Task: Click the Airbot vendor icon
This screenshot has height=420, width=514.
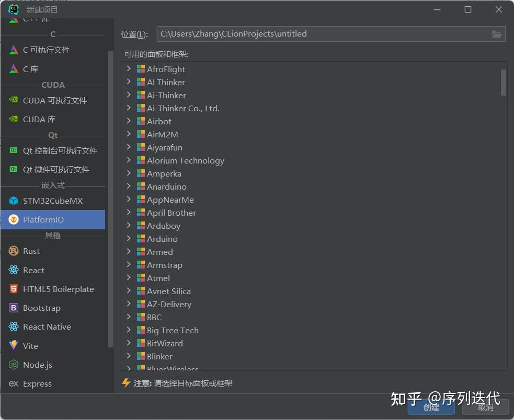Action: click(141, 121)
